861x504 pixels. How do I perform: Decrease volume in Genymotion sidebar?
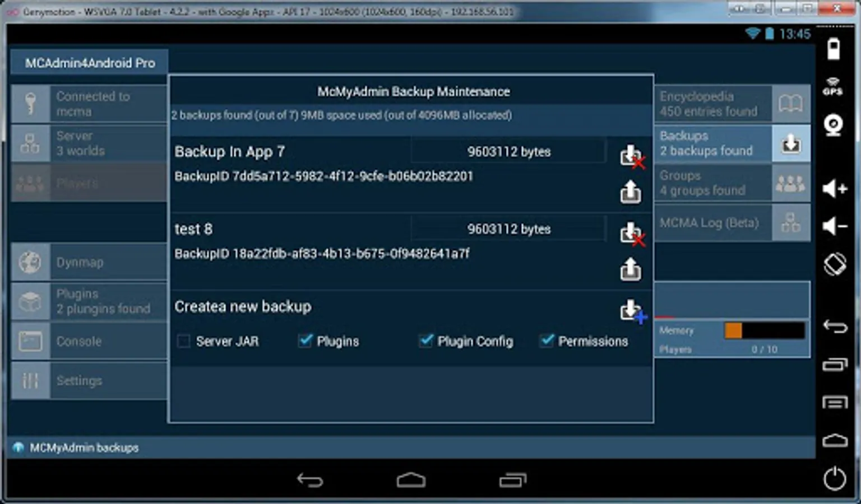[835, 226]
